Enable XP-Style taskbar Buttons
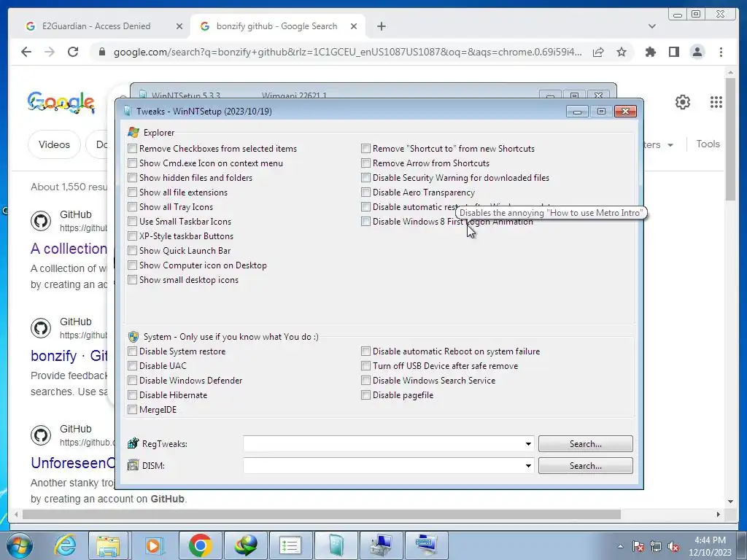 tap(133, 236)
